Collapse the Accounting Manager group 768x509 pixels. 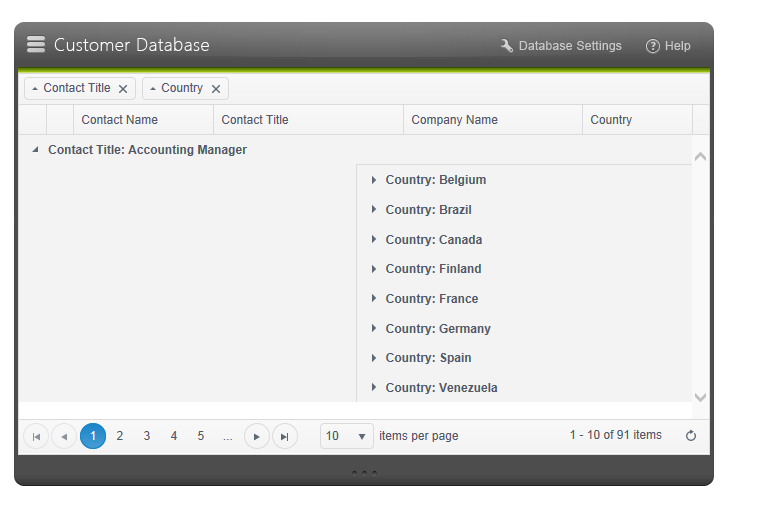pyautogui.click(x=36, y=150)
